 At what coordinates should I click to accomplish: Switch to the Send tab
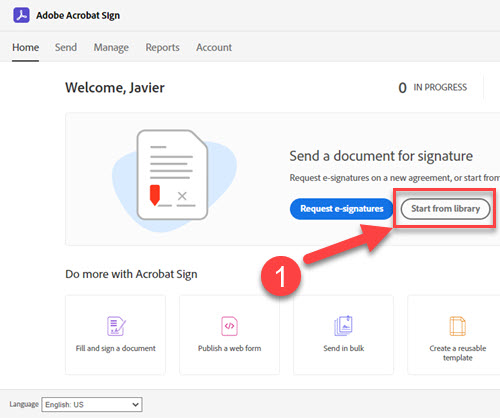(66, 47)
